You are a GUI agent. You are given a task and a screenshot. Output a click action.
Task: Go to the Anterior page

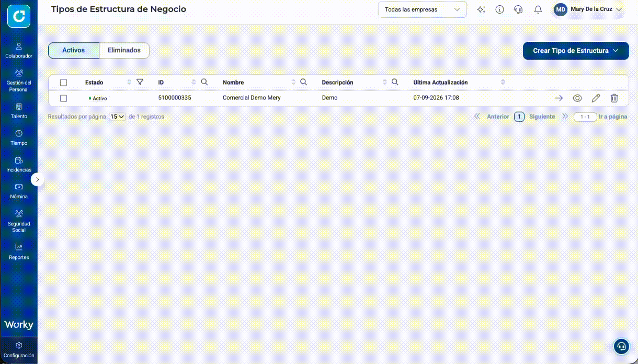[x=498, y=117]
